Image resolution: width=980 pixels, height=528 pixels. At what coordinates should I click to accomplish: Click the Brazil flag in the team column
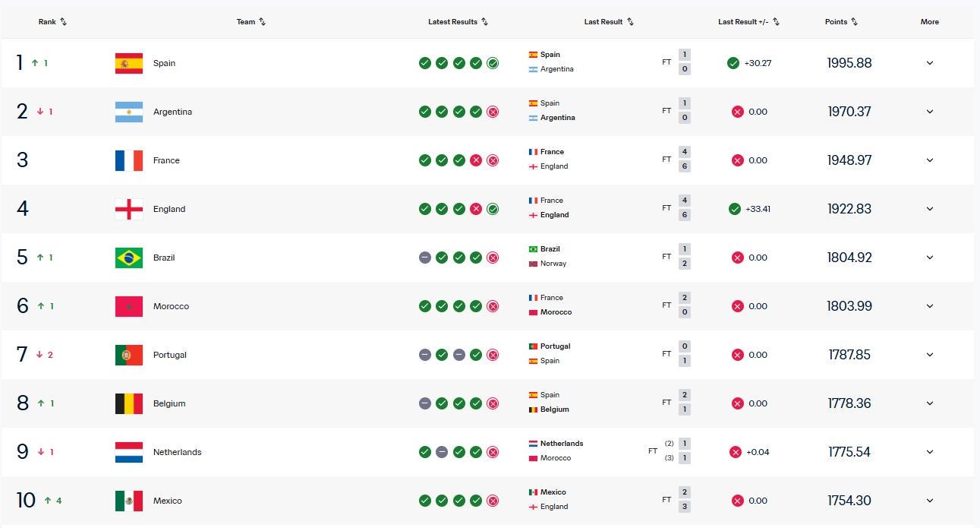point(129,258)
